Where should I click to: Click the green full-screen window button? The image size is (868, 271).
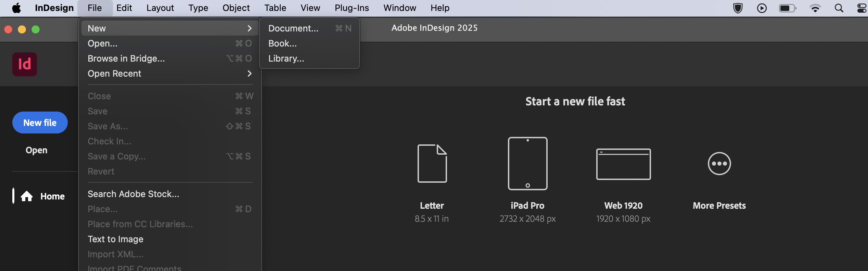(x=36, y=29)
